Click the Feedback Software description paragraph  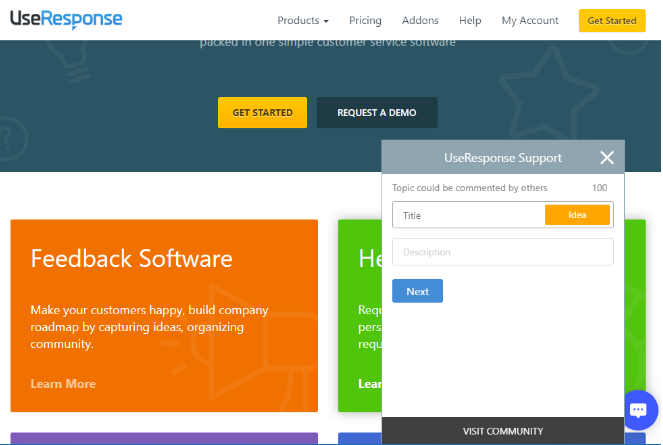149,327
